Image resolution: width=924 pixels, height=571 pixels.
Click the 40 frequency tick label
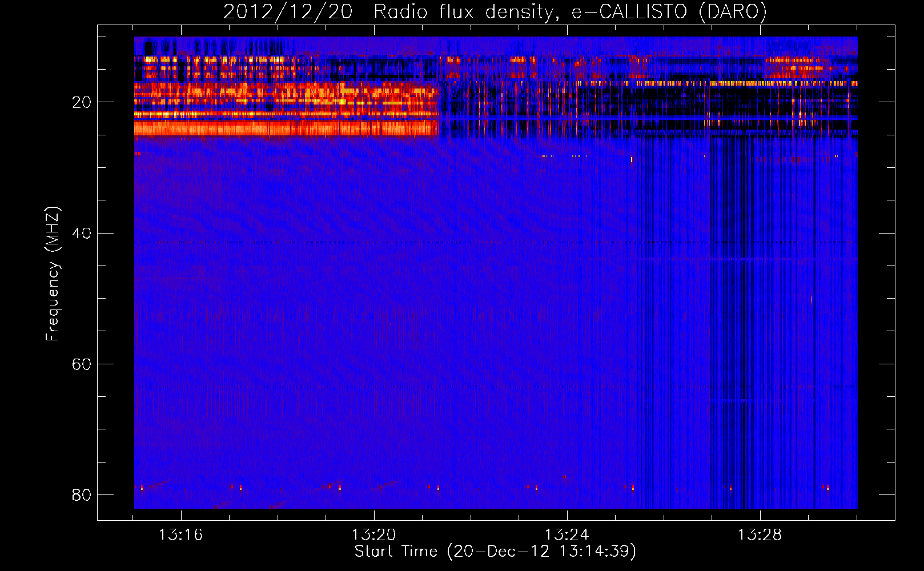tap(82, 233)
